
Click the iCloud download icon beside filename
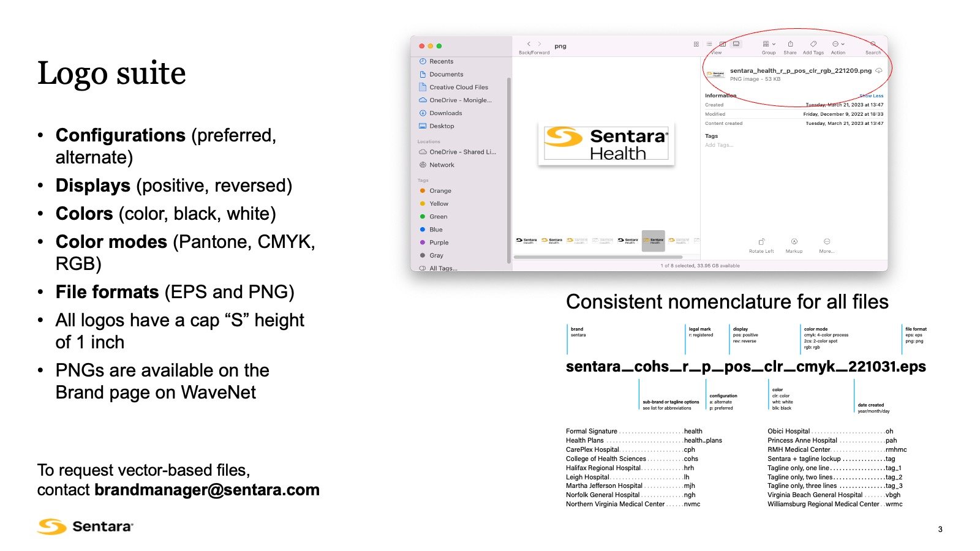(879, 70)
